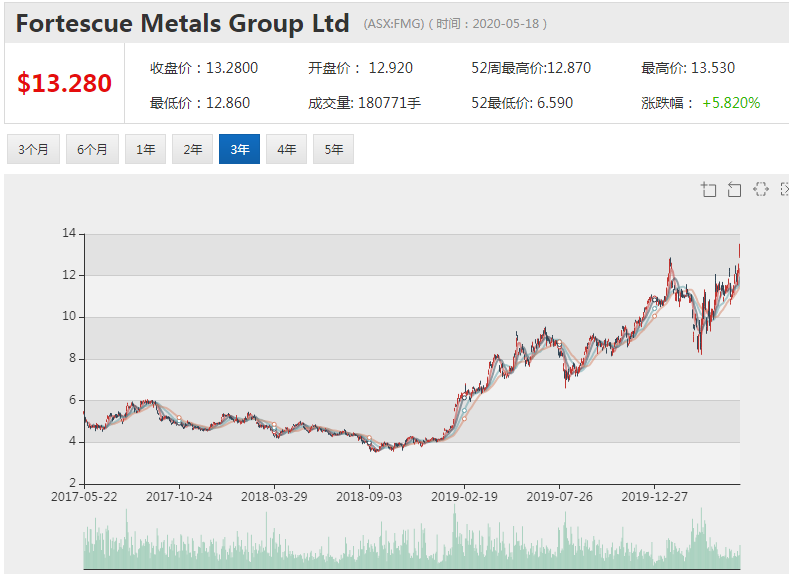The height and width of the screenshot is (574, 794).
Task: Click the green volume bar chart
Action: tap(412, 539)
